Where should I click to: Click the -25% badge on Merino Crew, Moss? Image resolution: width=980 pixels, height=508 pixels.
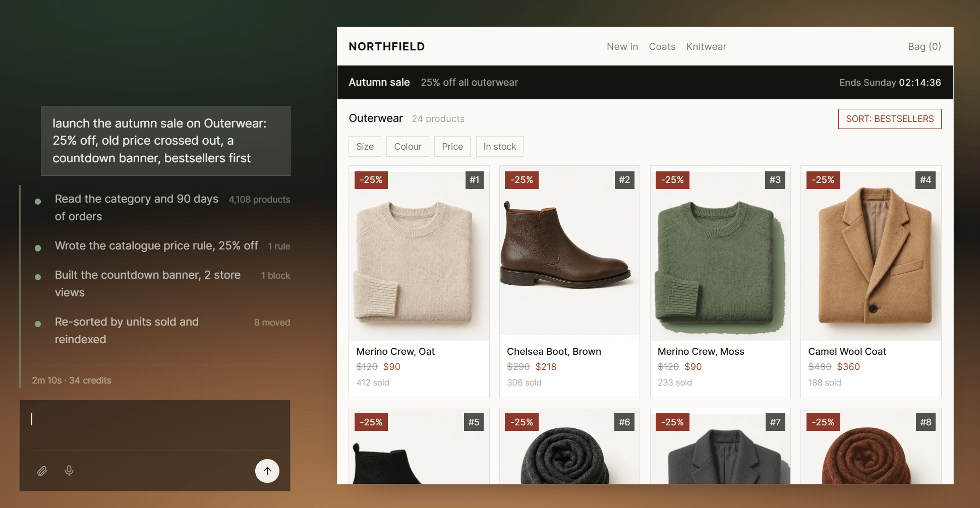click(x=672, y=180)
